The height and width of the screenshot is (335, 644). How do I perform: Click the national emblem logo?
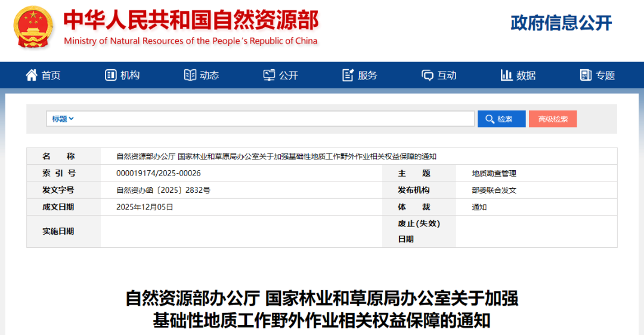(33, 27)
